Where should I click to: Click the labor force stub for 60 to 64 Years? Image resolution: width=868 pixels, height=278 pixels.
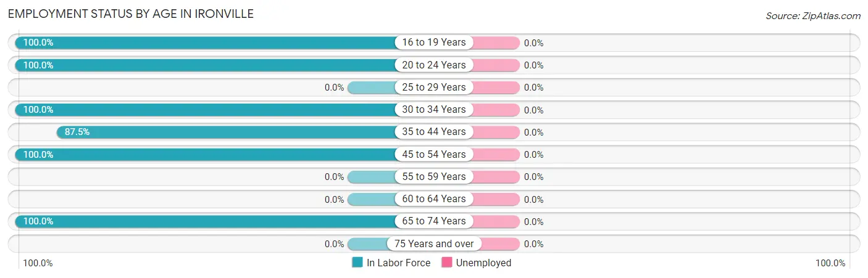[x=371, y=198]
